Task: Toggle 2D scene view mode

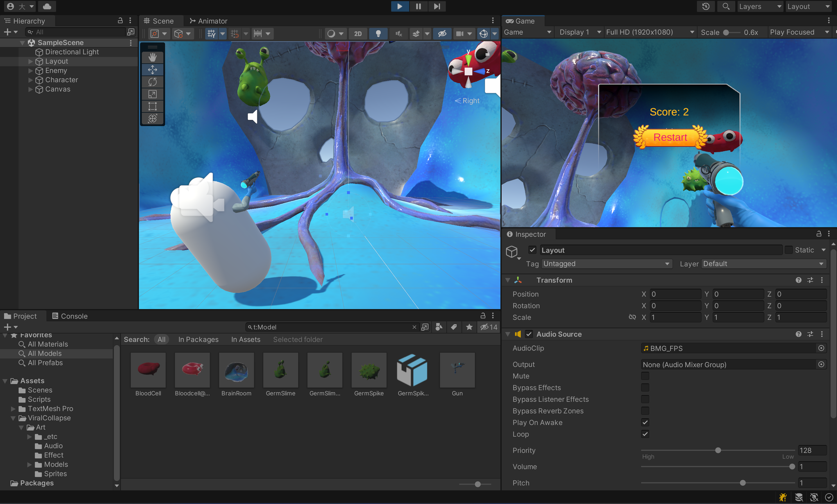Action: click(358, 34)
